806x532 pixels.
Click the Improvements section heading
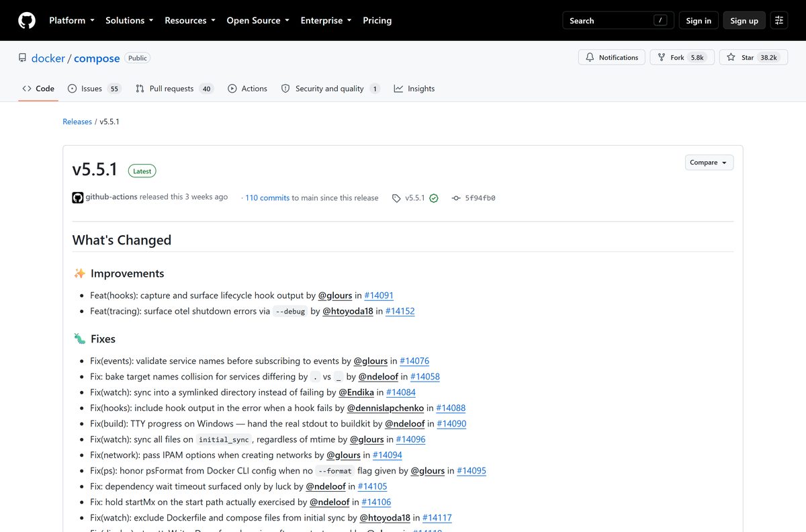(x=128, y=273)
